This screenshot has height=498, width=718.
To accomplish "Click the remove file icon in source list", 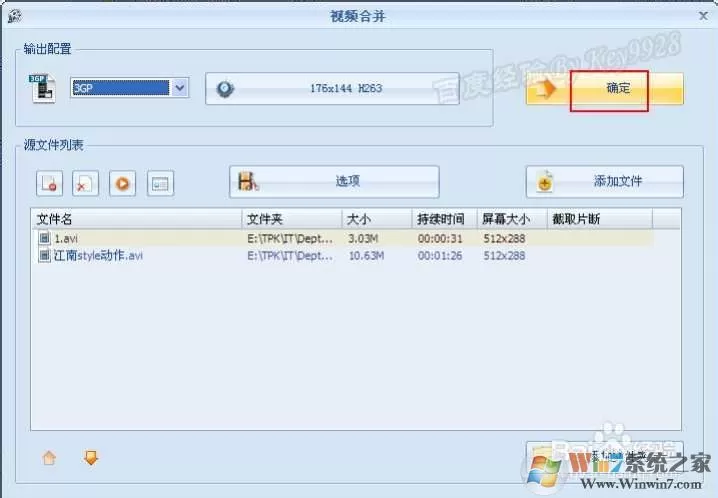I will [49, 184].
